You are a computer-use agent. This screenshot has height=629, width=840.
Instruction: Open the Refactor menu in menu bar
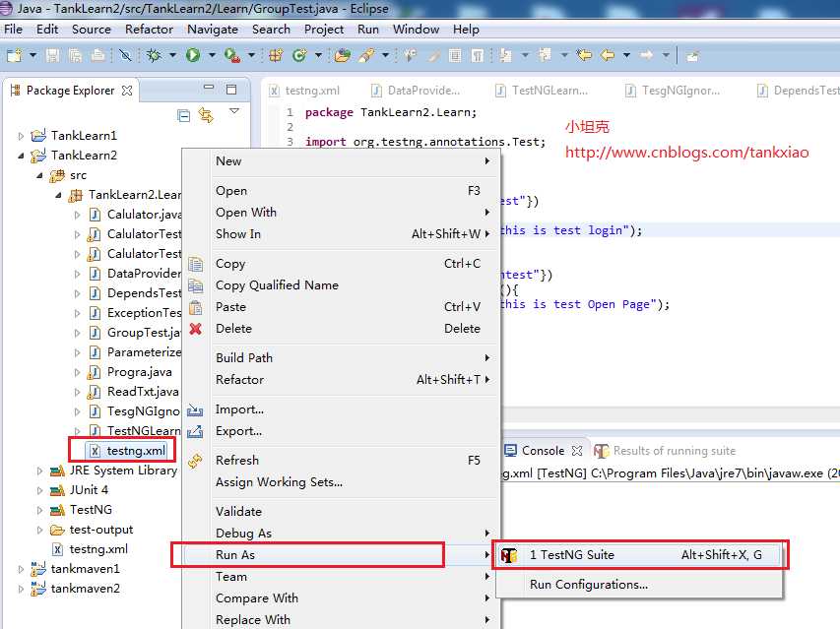click(149, 30)
